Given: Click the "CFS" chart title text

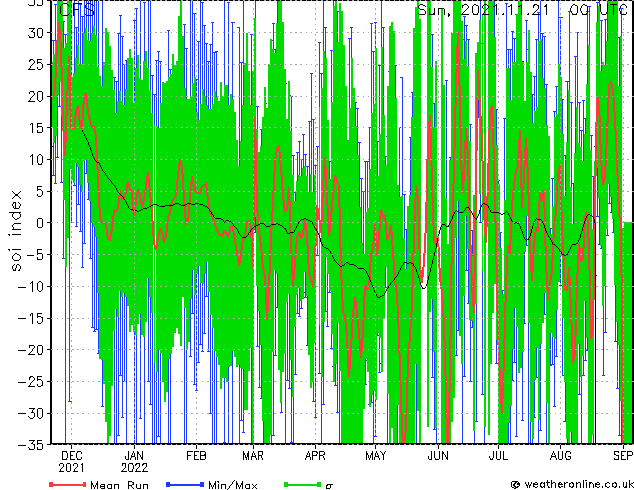Looking at the screenshot, I should tap(77, 9).
